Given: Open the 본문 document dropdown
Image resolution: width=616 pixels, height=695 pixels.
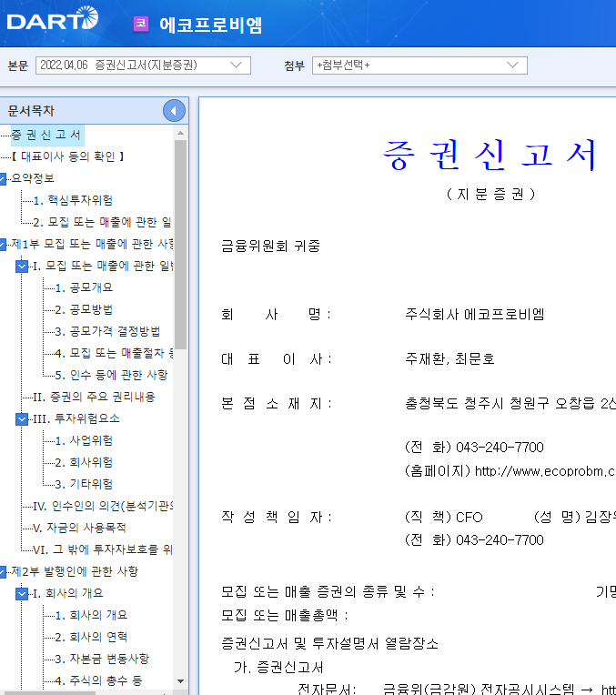Looking at the screenshot, I should point(143,65).
